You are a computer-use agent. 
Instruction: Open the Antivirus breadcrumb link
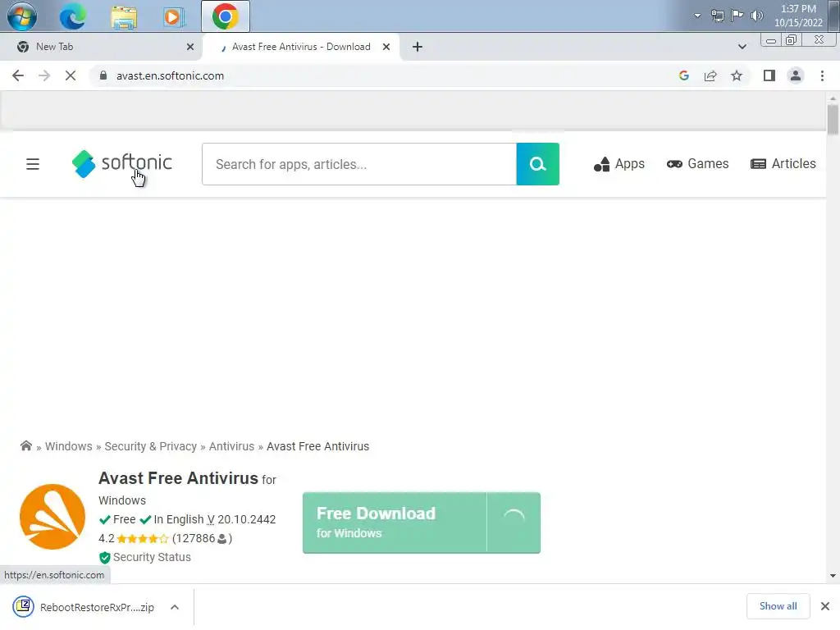[x=231, y=446]
